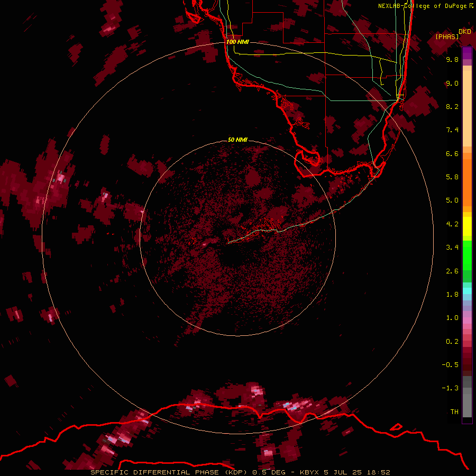Click the 7.4 color scale value
Viewport: 476px width, 476px height.
452,130
